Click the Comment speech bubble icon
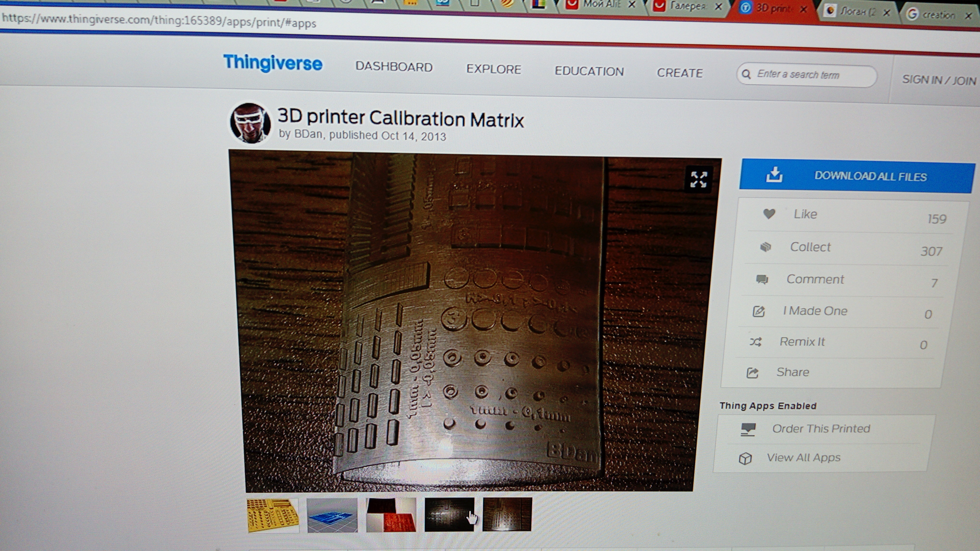 point(762,280)
